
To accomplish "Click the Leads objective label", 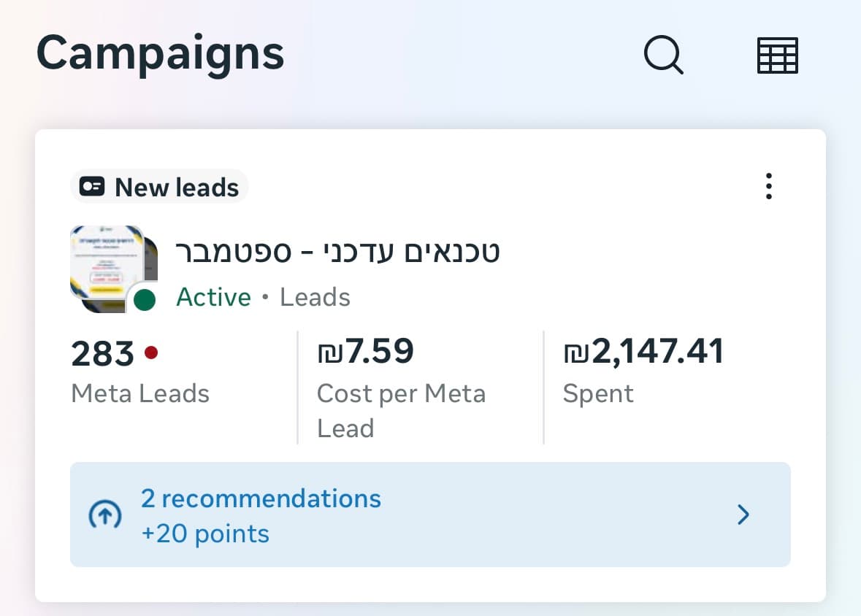I will 314,297.
